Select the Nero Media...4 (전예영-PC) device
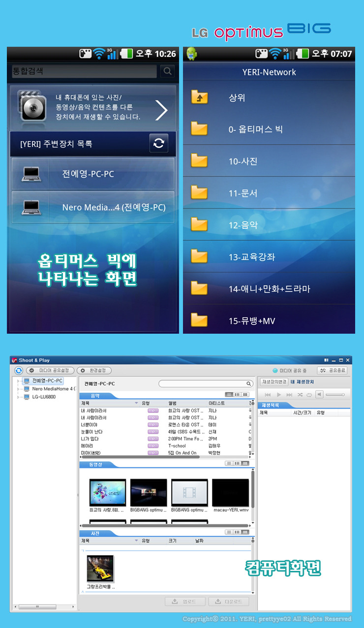364x628 pixels. point(93,207)
